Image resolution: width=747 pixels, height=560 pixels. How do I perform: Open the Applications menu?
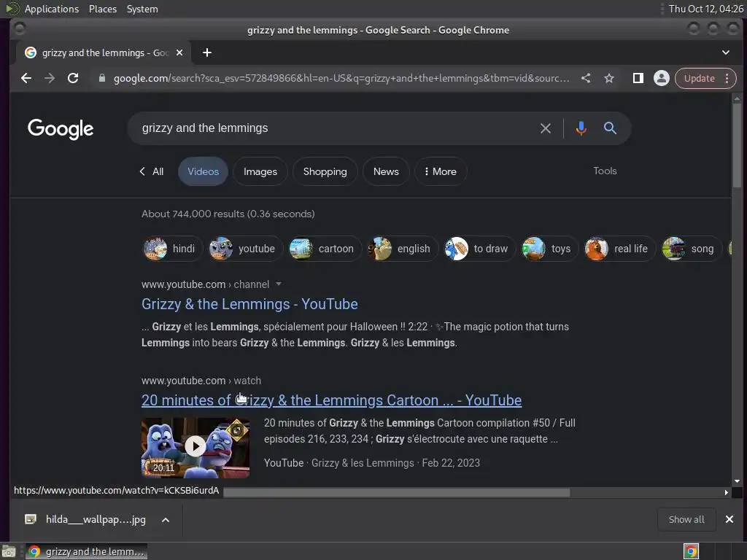[x=52, y=9]
